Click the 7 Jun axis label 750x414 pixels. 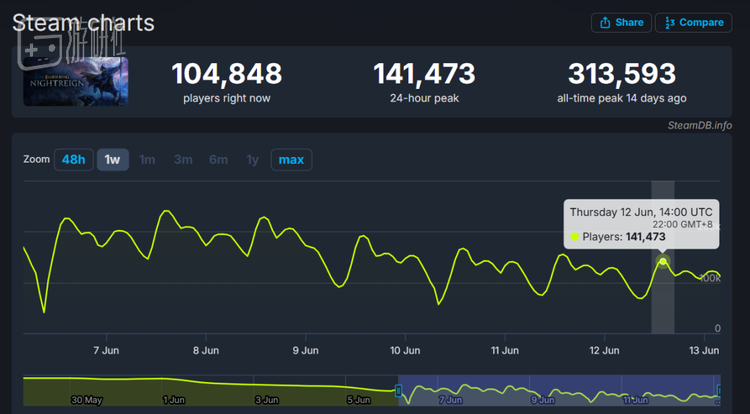click(106, 350)
